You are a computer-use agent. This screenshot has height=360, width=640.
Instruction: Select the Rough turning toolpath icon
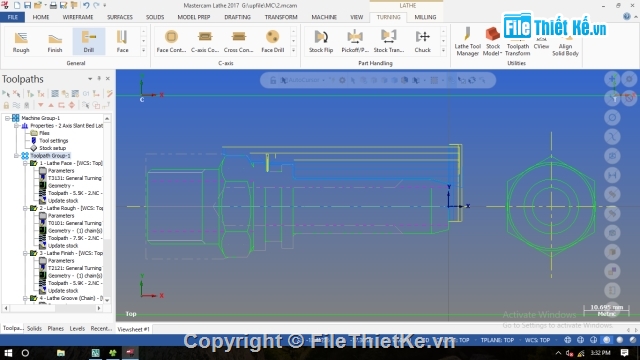[x=21, y=42]
